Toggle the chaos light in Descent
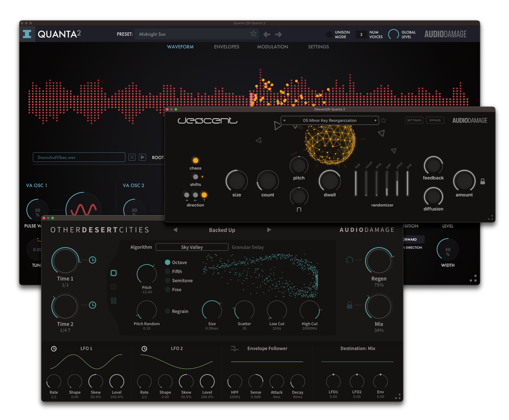 (196, 160)
